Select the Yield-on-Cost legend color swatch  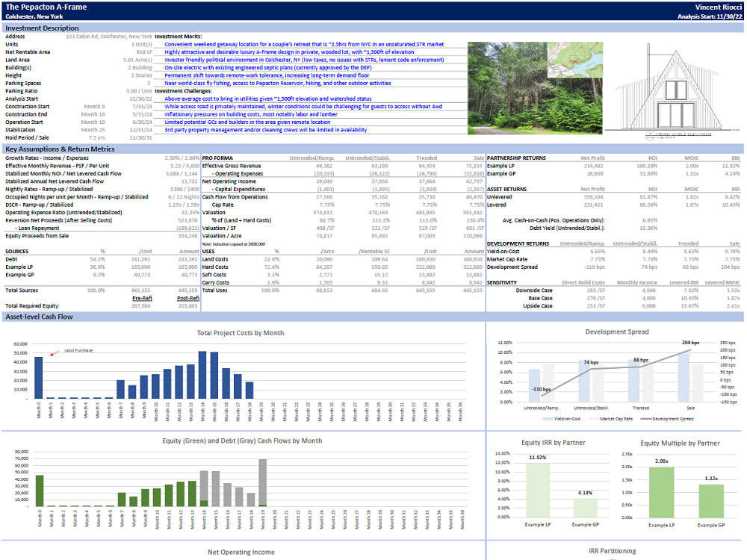point(548,419)
